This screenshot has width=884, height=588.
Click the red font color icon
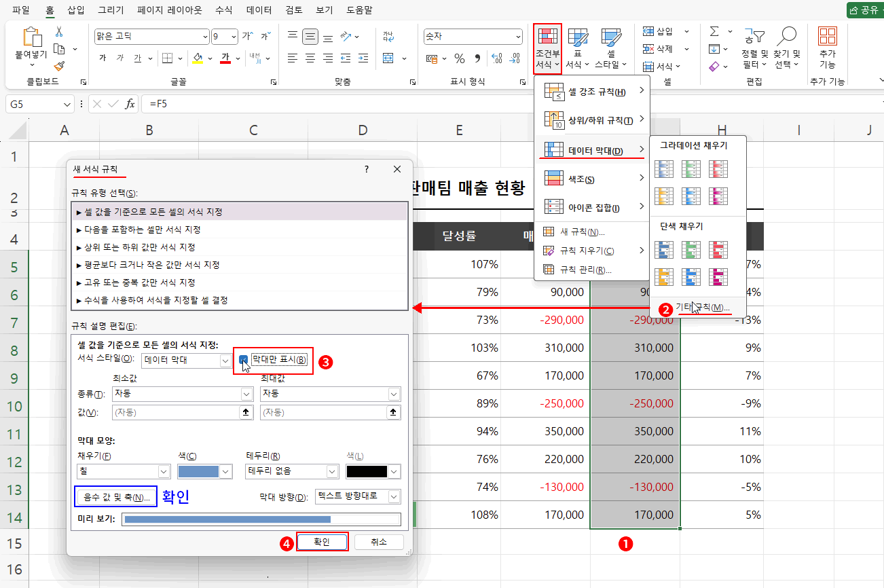pos(225,58)
